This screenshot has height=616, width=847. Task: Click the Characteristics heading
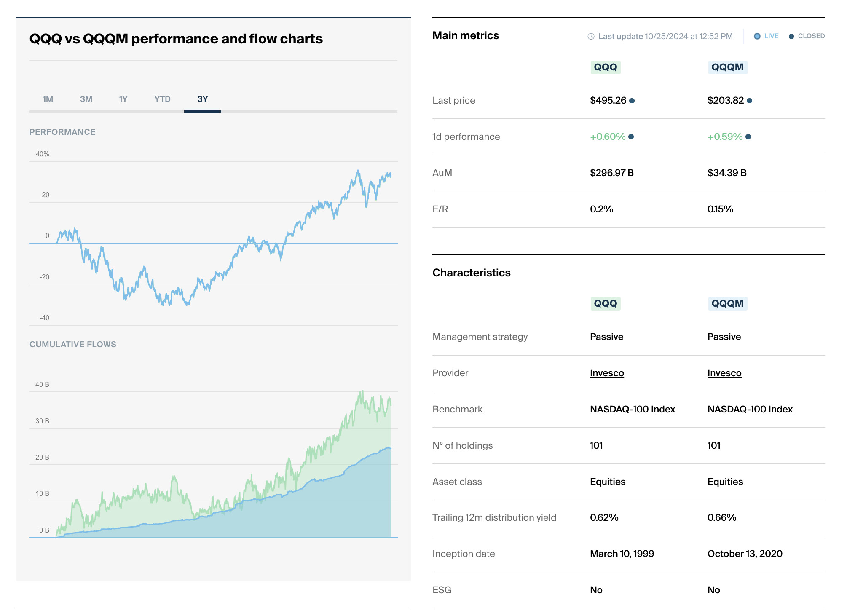tap(472, 273)
